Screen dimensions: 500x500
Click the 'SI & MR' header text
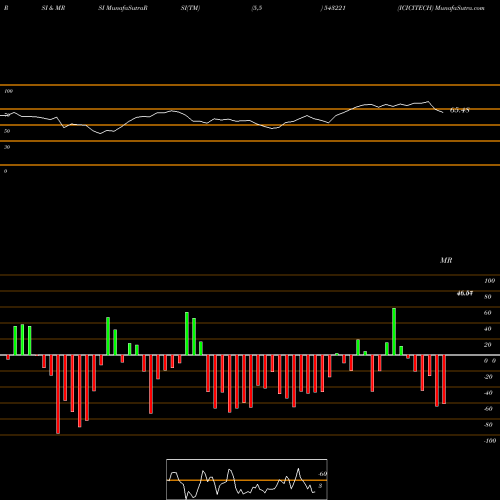pos(53,8)
